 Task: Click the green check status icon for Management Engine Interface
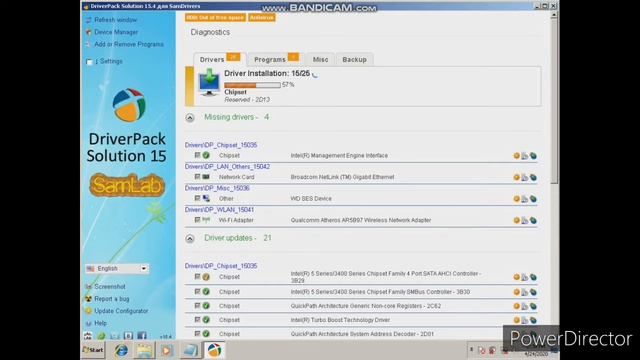coord(206,156)
